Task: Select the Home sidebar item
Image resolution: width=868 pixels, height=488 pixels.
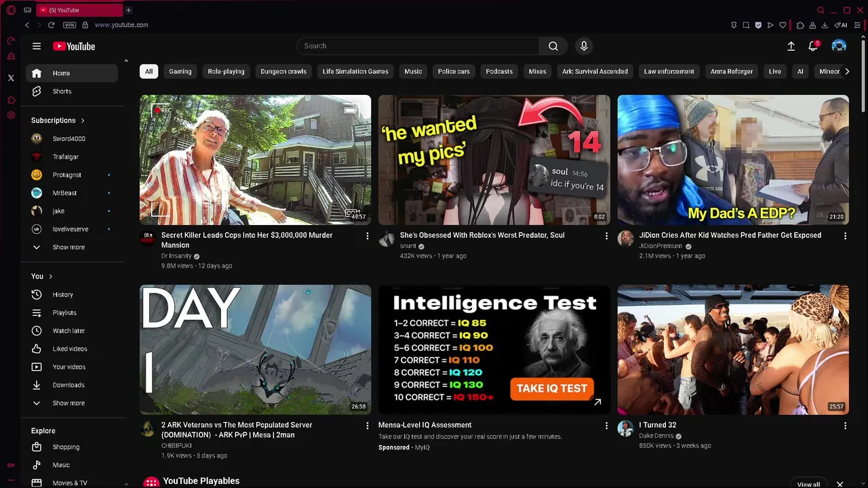Action: click(72, 73)
